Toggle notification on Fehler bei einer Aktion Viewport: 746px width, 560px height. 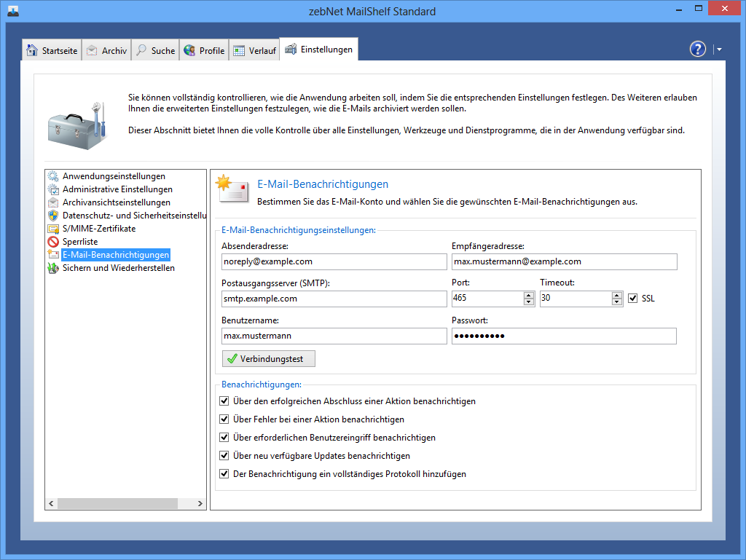click(x=224, y=419)
